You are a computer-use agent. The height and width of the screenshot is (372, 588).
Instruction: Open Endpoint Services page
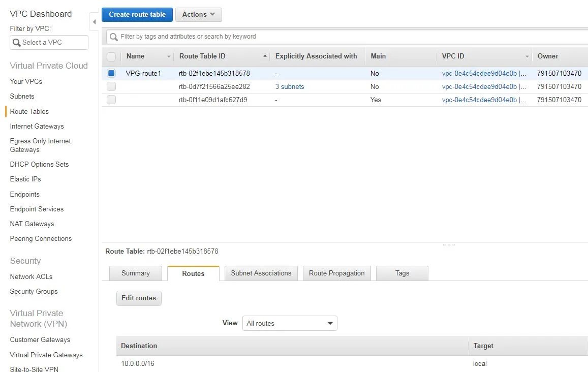point(37,209)
